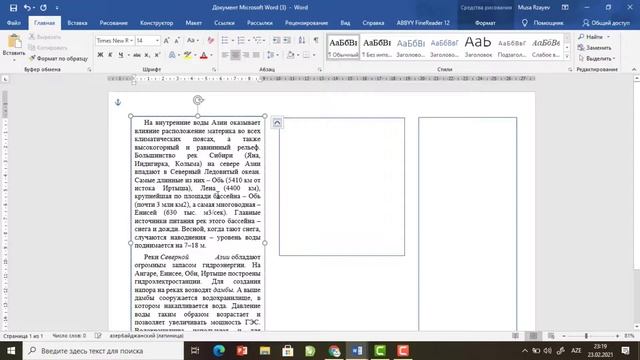Clear all formatting with the eraser icon
640x360 pixels.
tap(211, 40)
